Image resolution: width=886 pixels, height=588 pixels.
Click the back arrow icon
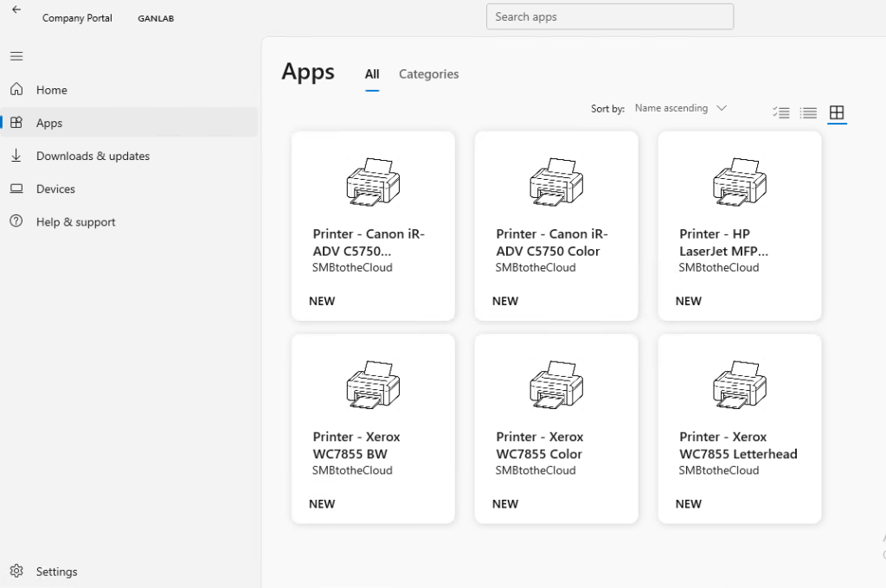(x=16, y=10)
